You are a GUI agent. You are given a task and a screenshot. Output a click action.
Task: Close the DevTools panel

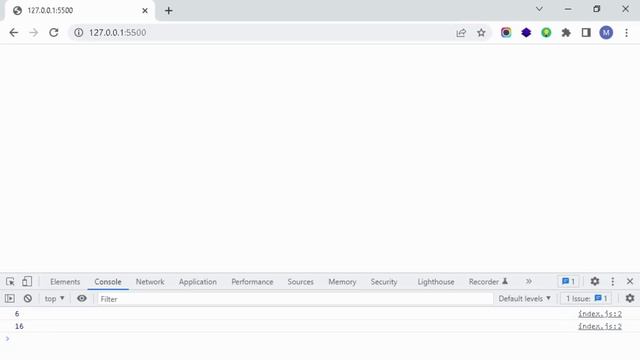[x=630, y=281]
